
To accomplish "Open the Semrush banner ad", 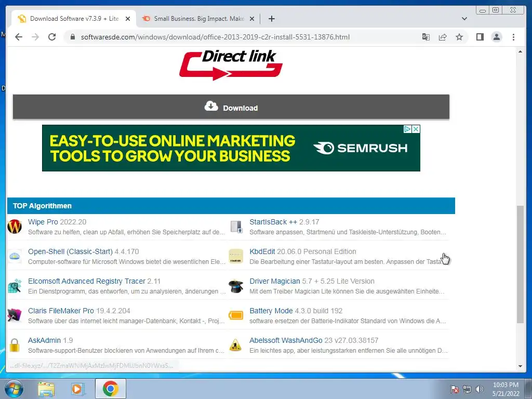I will coord(231,148).
